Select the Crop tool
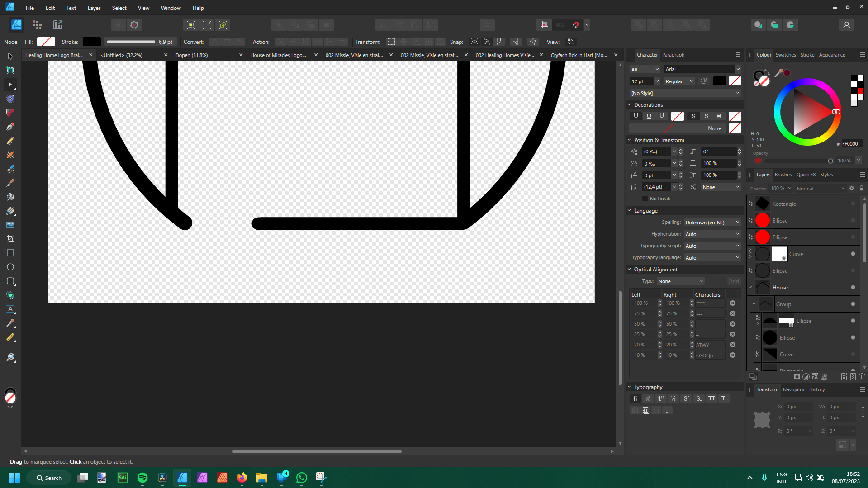This screenshot has width=868, height=488. pos(10,239)
